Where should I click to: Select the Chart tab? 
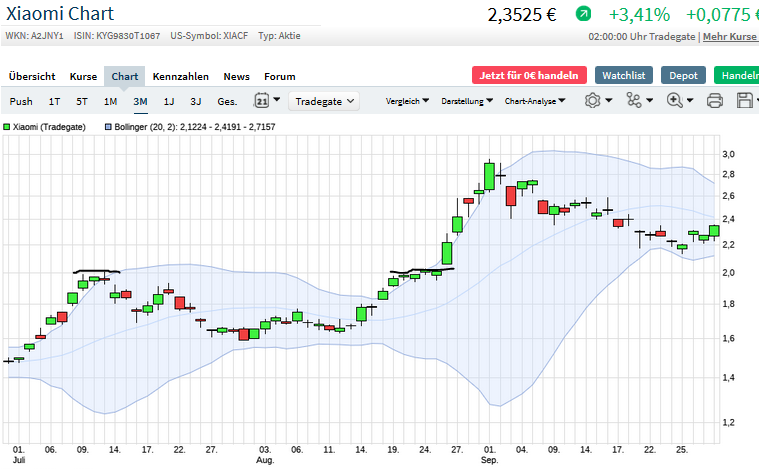(x=124, y=76)
